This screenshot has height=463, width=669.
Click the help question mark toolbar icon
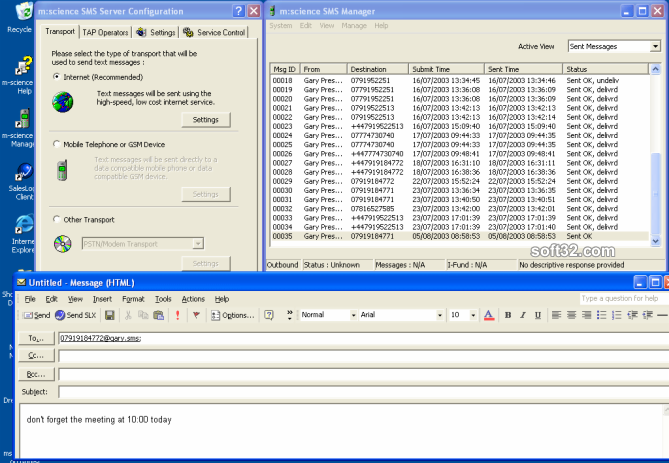point(269,315)
